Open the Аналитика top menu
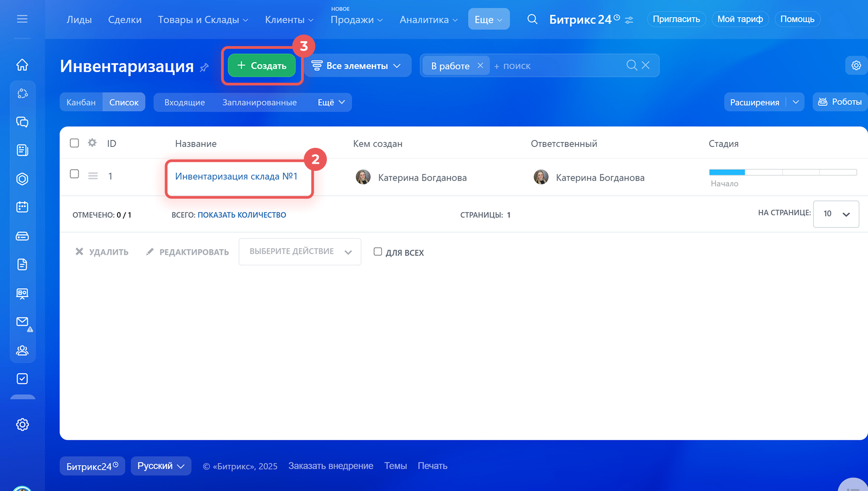 [428, 20]
